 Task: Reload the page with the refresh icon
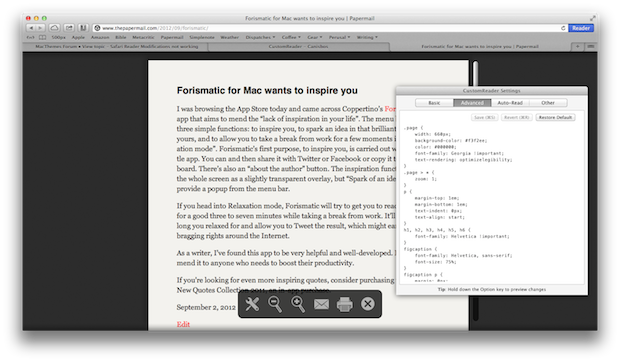click(563, 28)
